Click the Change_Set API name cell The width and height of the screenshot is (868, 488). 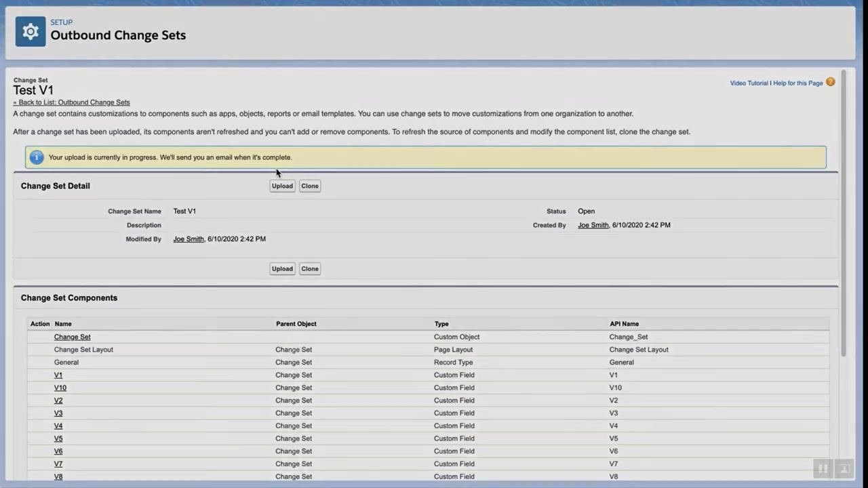(629, 337)
